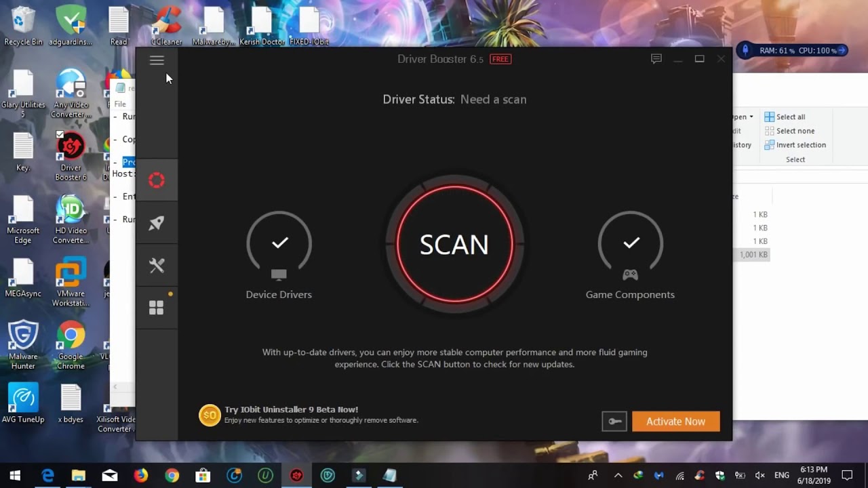Select the Key. text file on desktop
The width and height of the screenshot is (868, 488).
23,152
